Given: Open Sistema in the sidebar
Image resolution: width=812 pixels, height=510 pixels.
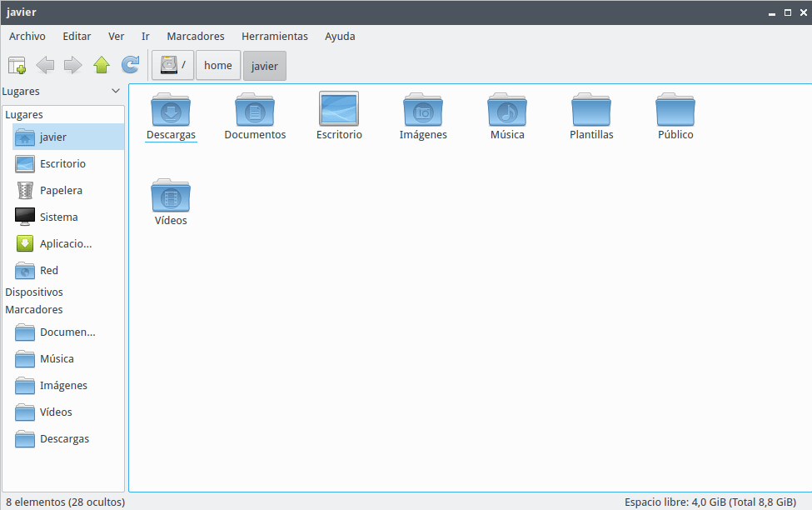Looking at the screenshot, I should 68,217.
